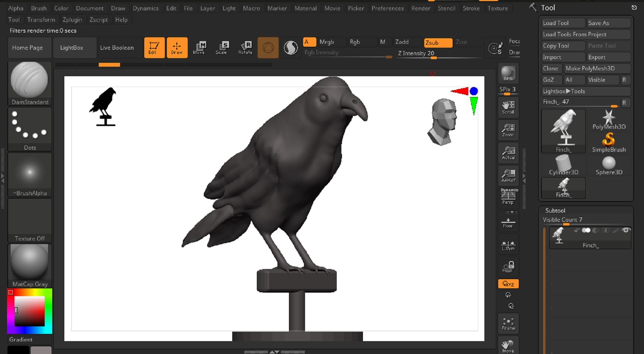This screenshot has height=354, width=644.
Task: Toggle Zsub sculpt mode
Action: click(x=438, y=43)
